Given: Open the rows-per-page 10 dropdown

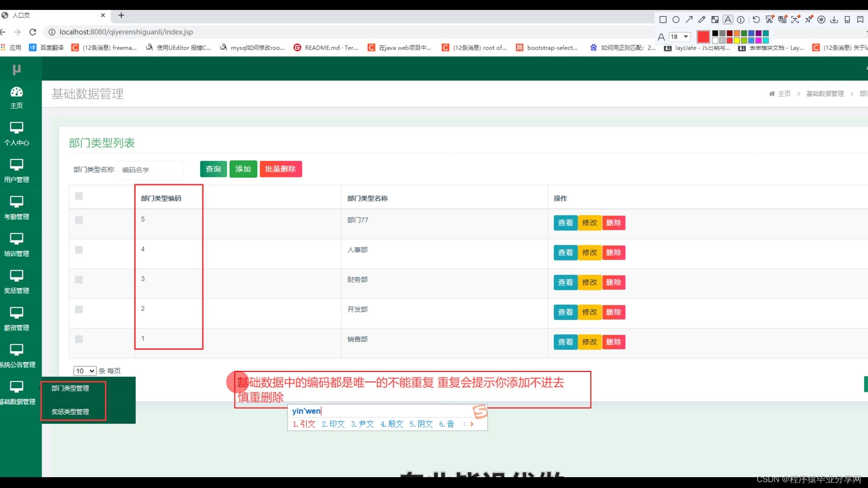Looking at the screenshot, I should (x=85, y=371).
